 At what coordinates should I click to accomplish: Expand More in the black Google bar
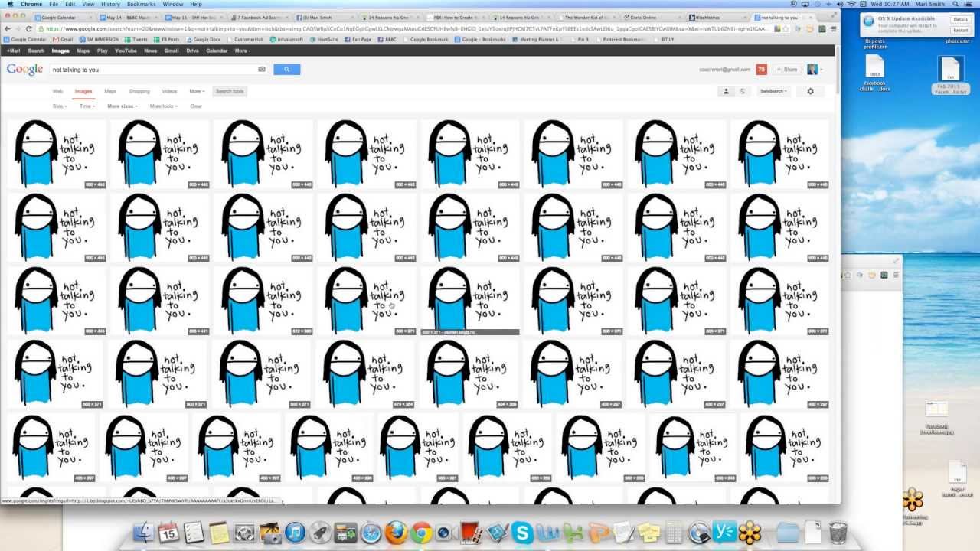243,51
